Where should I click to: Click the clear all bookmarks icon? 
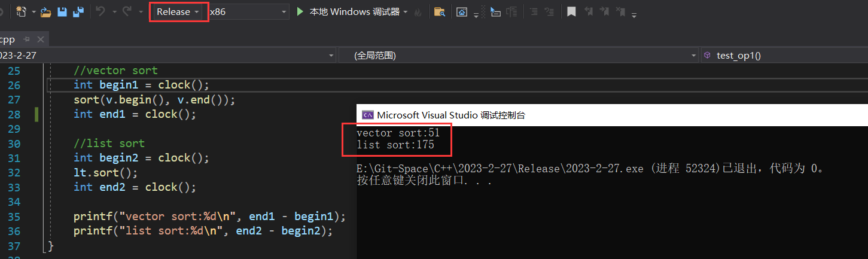coord(620,12)
